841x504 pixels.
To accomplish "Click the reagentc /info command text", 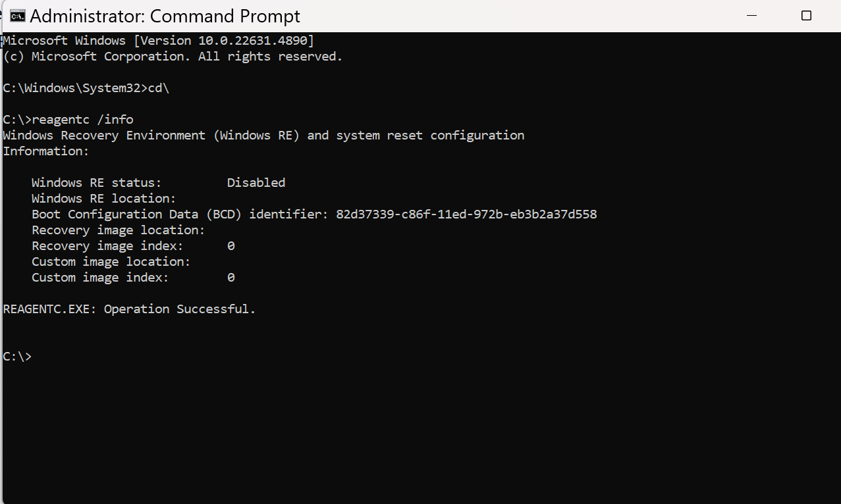I will click(x=82, y=120).
